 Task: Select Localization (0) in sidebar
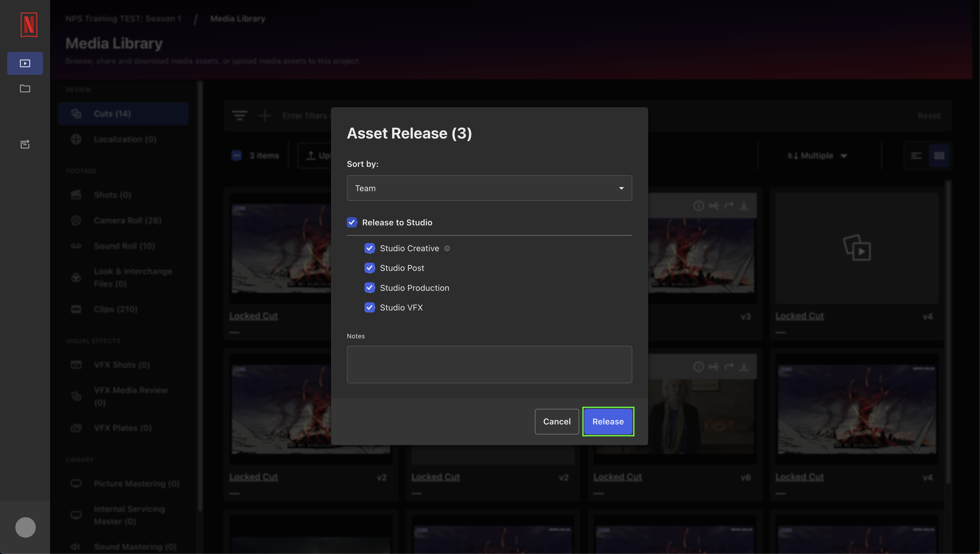point(123,139)
